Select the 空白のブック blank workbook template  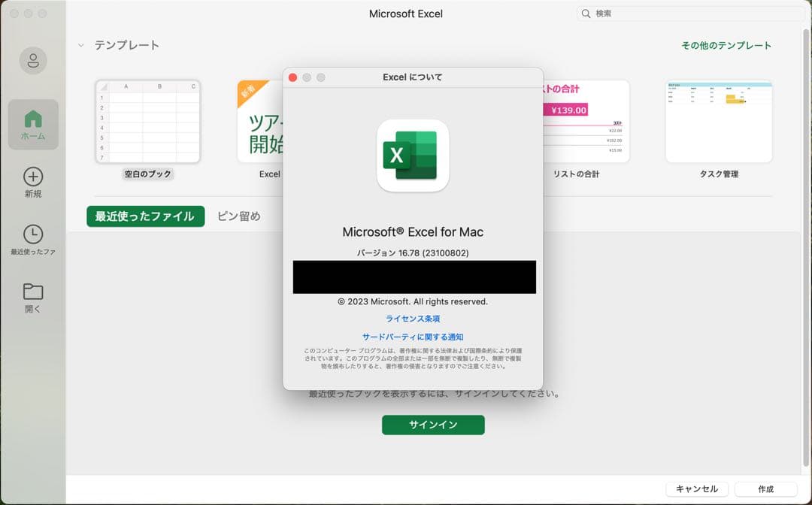(x=147, y=122)
